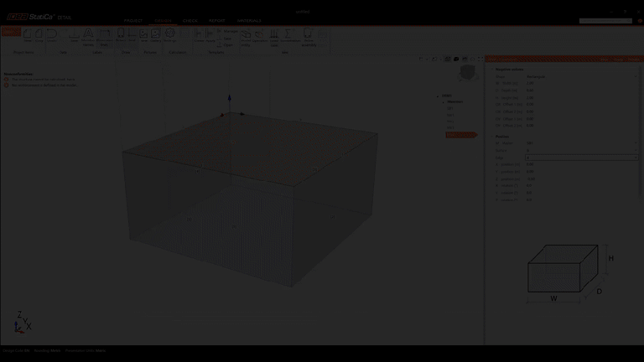Click the Undo icon
The image size is (644, 362).
52,35
